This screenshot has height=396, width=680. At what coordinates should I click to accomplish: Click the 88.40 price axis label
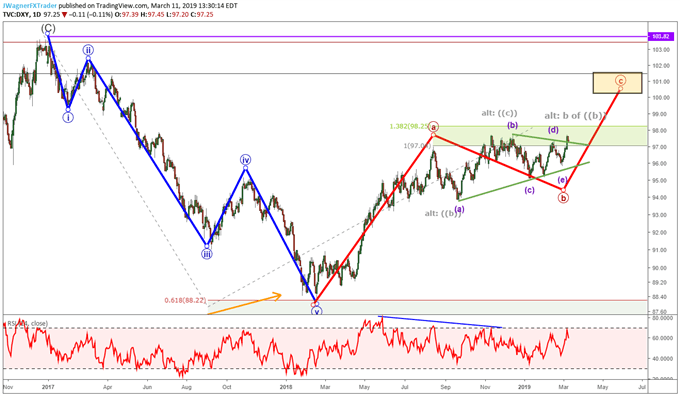click(x=661, y=297)
